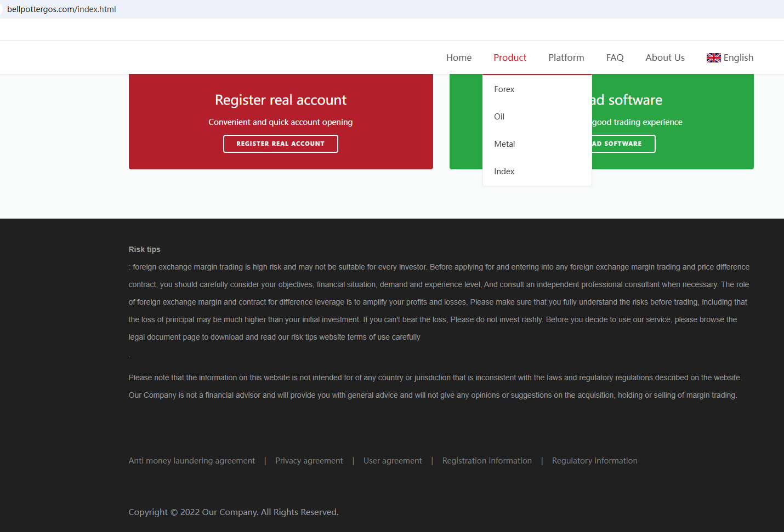
Task: Click the UK flag icon
Action: click(713, 58)
